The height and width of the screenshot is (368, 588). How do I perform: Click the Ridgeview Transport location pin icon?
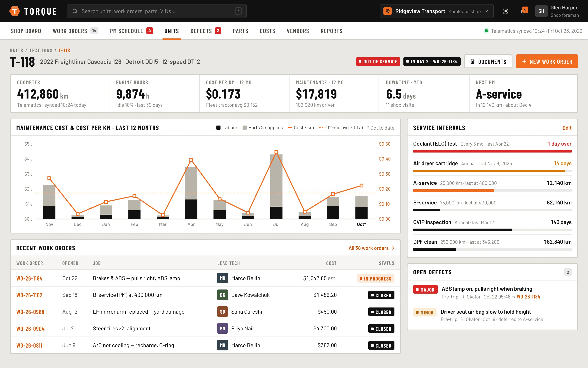click(388, 11)
